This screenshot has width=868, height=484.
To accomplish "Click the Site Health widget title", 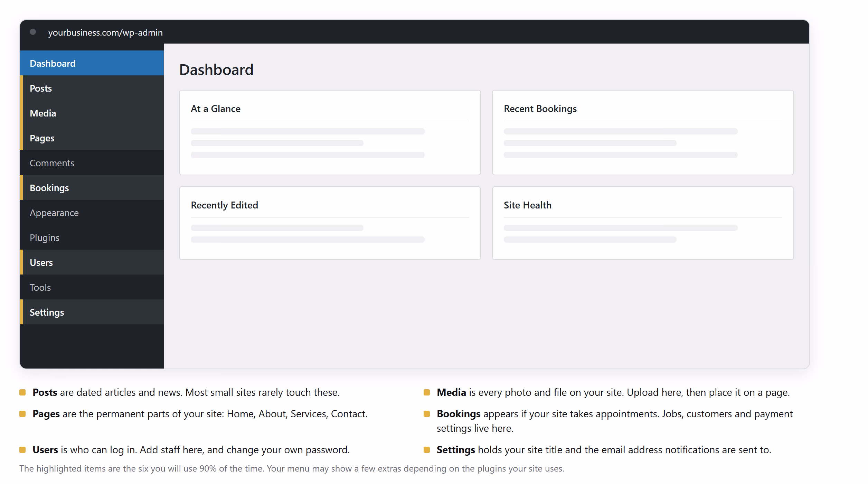I will pyautogui.click(x=527, y=205).
